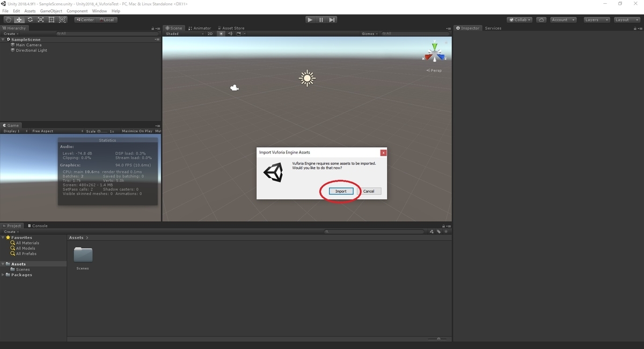Select the Scale tool in the toolbar

(41, 20)
